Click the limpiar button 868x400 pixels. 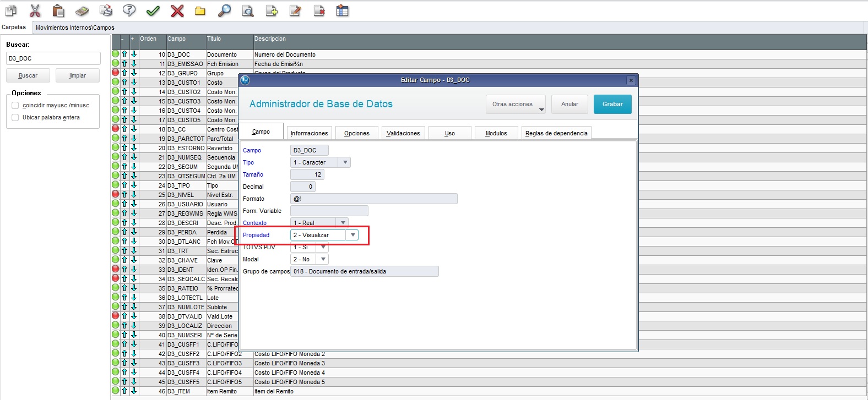[x=78, y=75]
